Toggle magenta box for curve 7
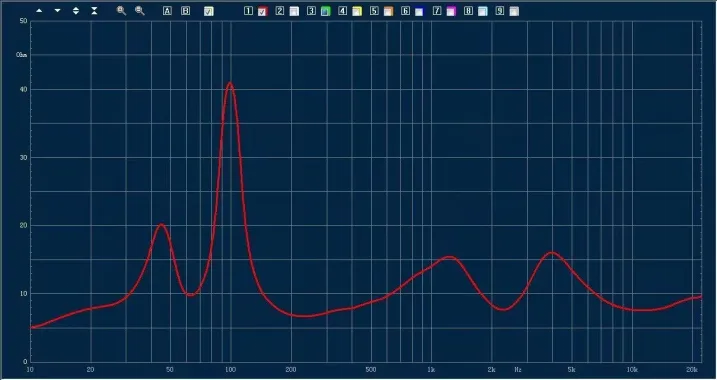The width and height of the screenshot is (718, 380). (451, 11)
